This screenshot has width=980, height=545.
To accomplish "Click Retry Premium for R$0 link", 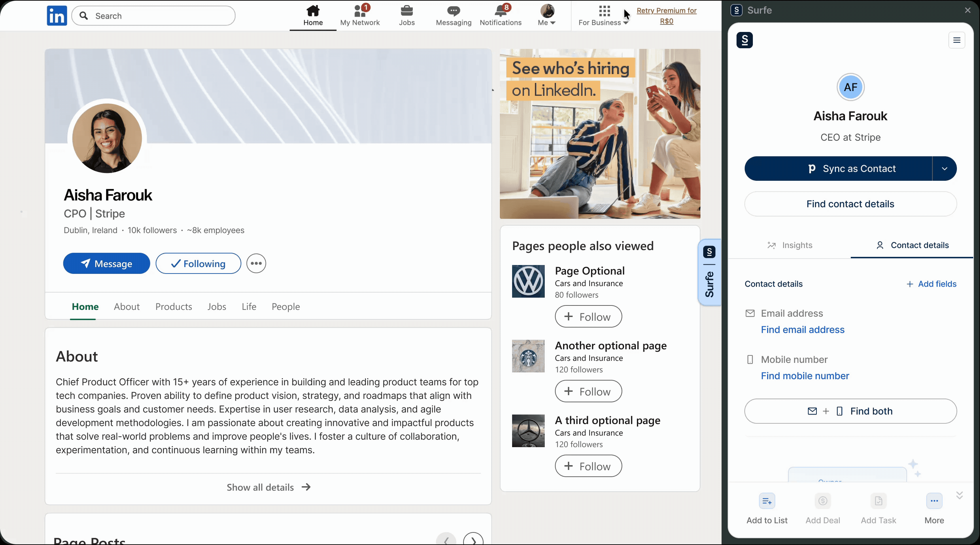I will pyautogui.click(x=666, y=16).
